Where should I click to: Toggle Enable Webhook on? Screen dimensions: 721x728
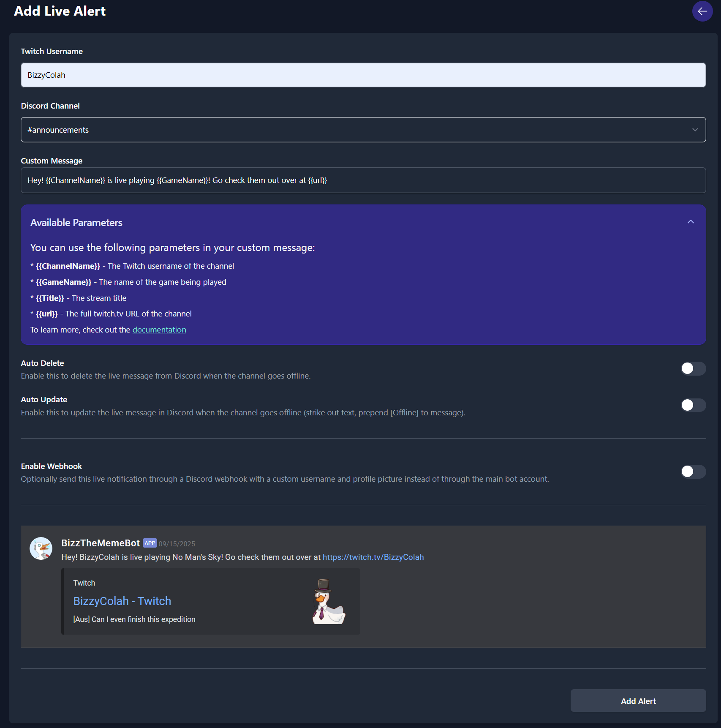(693, 472)
